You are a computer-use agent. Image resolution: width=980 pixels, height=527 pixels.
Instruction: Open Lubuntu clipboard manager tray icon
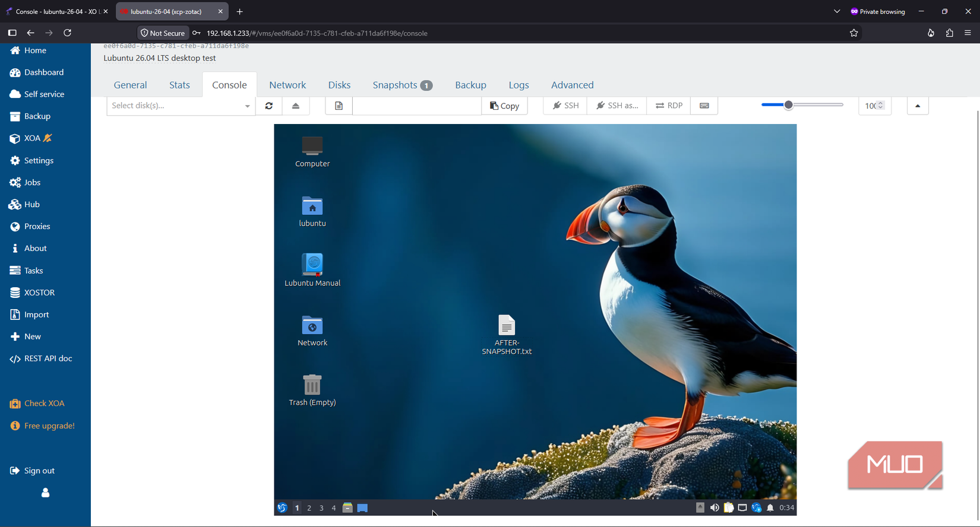click(729, 508)
